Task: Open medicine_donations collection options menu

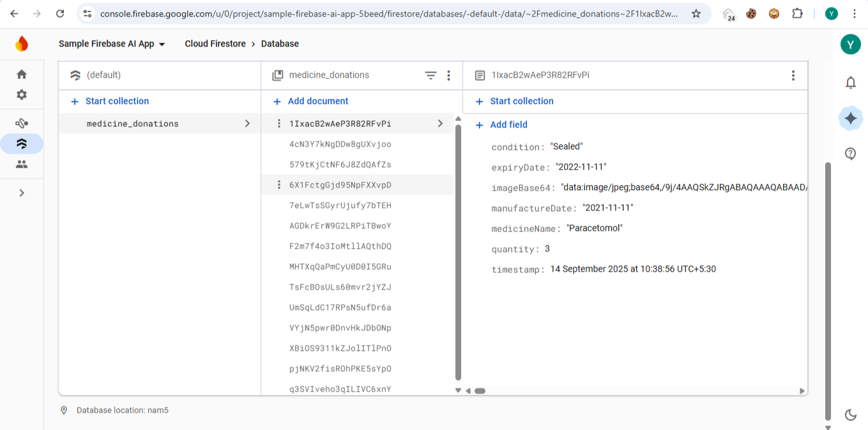Action: [449, 75]
